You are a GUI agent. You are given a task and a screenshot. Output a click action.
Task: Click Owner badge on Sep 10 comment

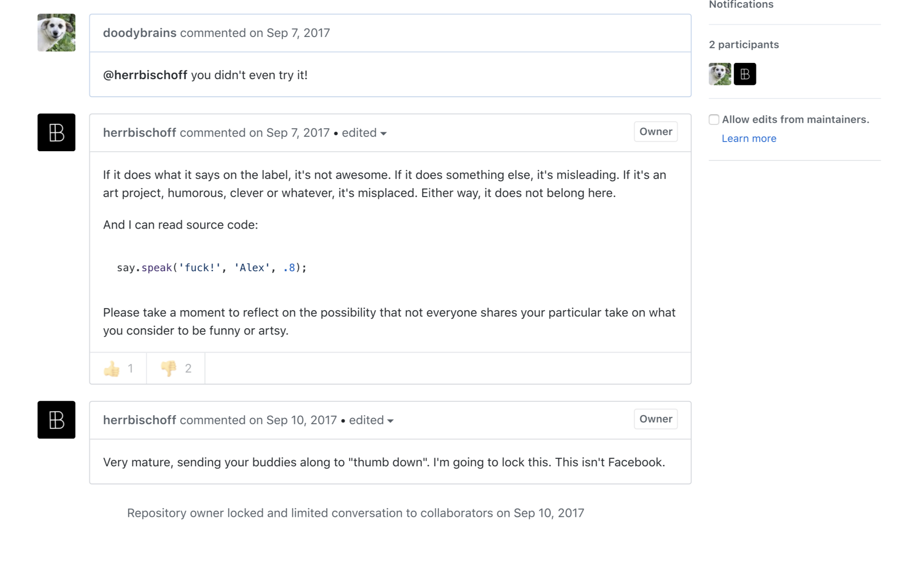(655, 419)
